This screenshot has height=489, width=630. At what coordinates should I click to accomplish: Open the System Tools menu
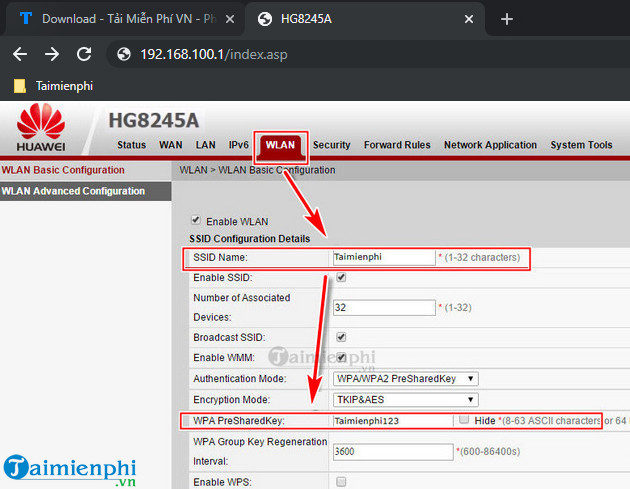[581, 145]
